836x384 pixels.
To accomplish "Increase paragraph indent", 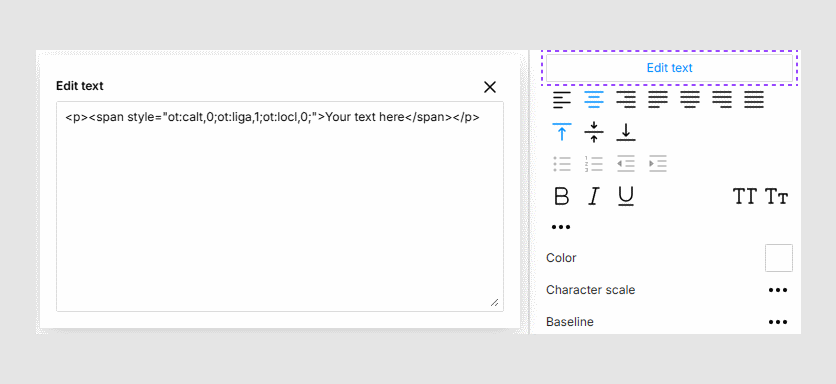I will tap(658, 164).
